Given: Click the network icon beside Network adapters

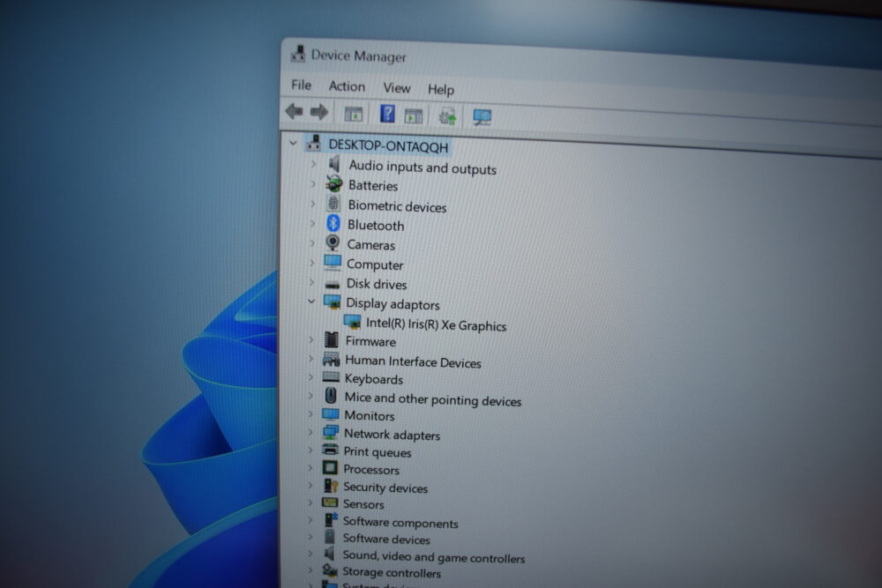Looking at the screenshot, I should pos(330,432).
